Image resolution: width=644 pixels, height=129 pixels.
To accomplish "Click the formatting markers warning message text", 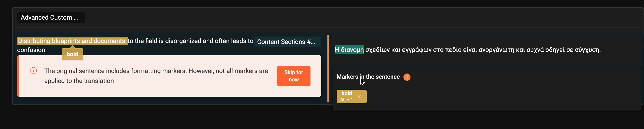I will coord(156,76).
